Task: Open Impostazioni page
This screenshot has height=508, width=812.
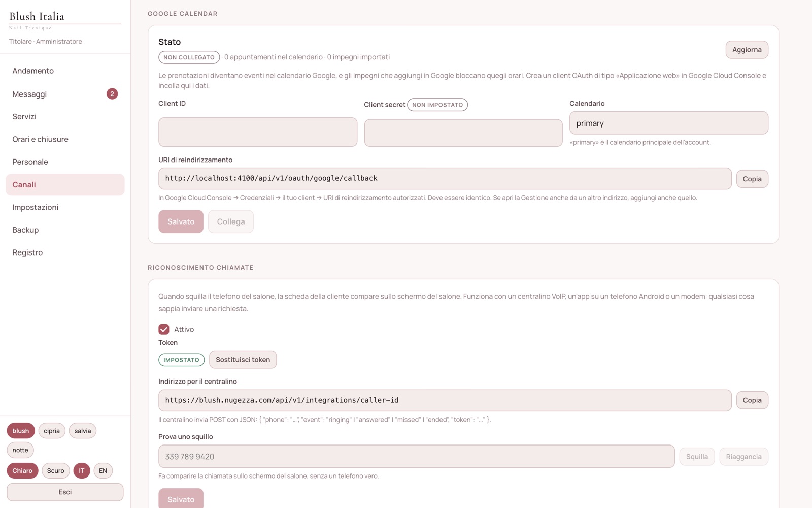Action: click(x=65, y=207)
